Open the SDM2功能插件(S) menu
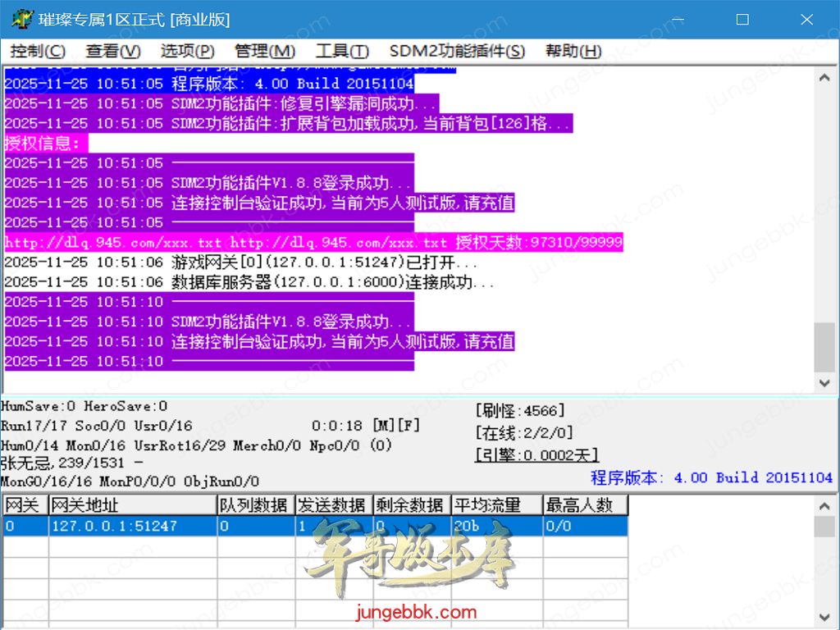Screen dimensions: 840x630 point(457,51)
